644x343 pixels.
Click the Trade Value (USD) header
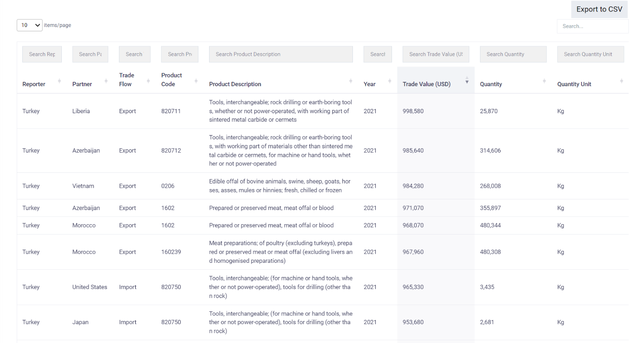(427, 84)
